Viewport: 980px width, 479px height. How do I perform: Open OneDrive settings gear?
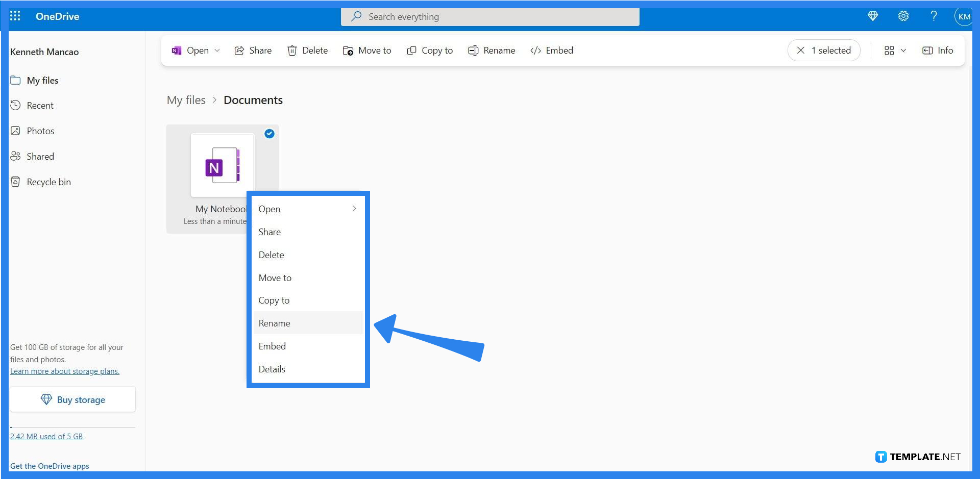pos(903,16)
